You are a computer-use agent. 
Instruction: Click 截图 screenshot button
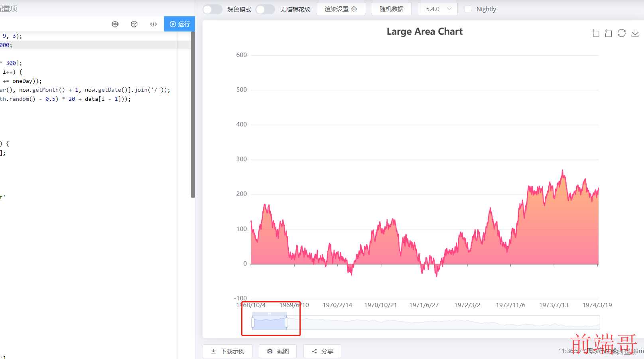(x=278, y=351)
